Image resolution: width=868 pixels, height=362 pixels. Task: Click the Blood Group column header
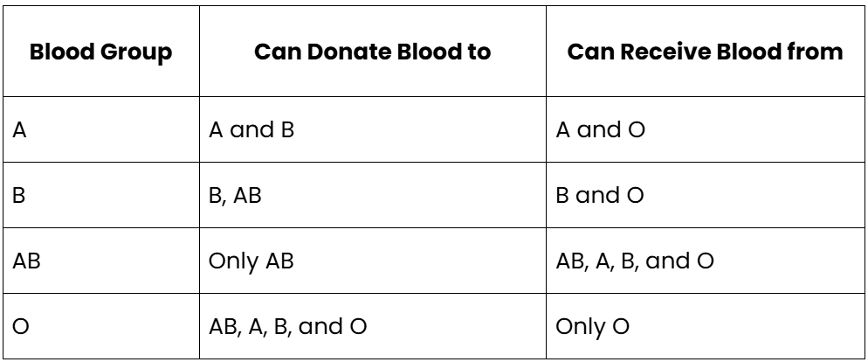click(x=100, y=51)
